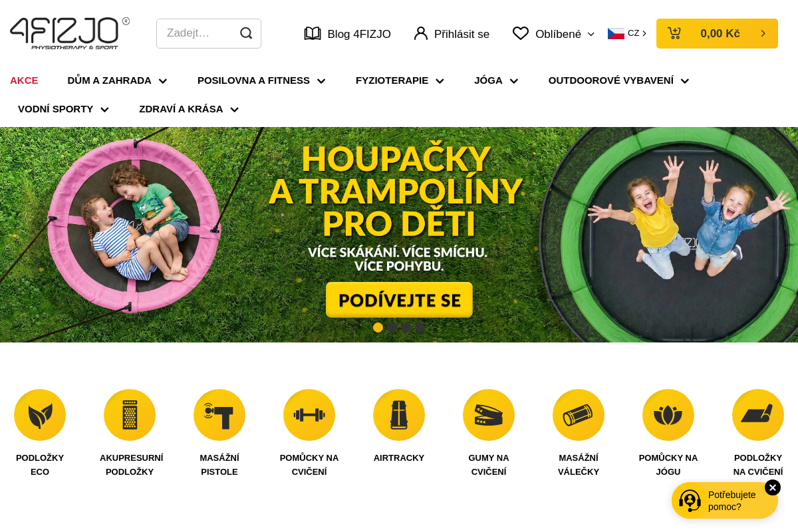The image size is (798, 532).
Task: Click the search magnifier icon
Action: (x=246, y=33)
